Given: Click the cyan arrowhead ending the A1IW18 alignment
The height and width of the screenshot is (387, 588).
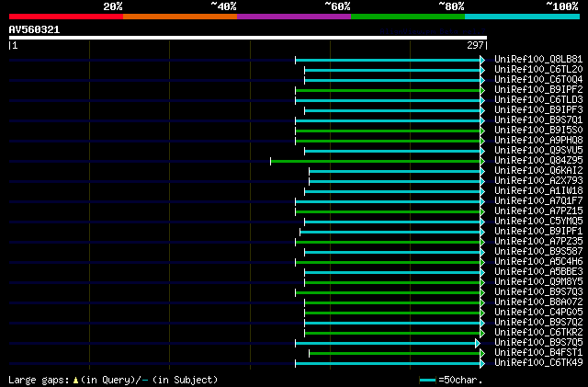Looking at the screenshot, I should 482,192.
